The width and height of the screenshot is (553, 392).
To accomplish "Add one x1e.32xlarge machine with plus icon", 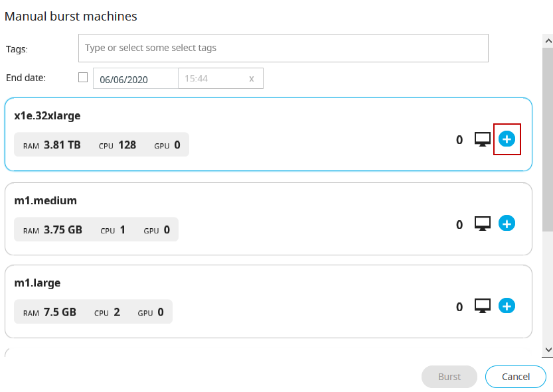I will coord(507,139).
